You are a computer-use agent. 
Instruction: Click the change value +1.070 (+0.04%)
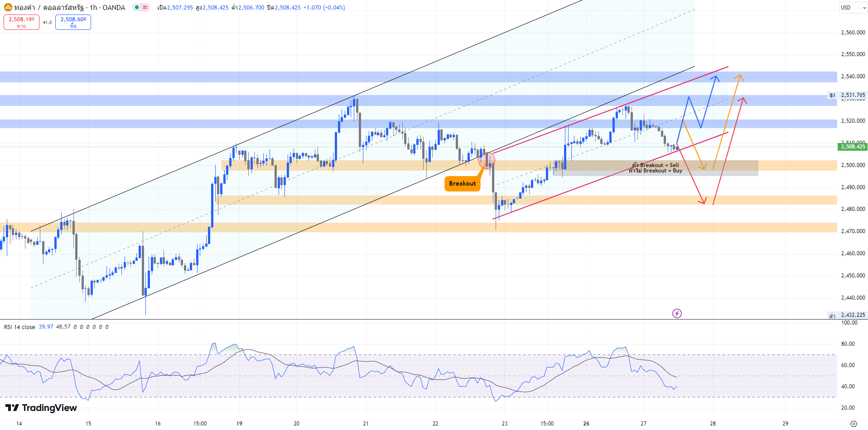coord(324,8)
